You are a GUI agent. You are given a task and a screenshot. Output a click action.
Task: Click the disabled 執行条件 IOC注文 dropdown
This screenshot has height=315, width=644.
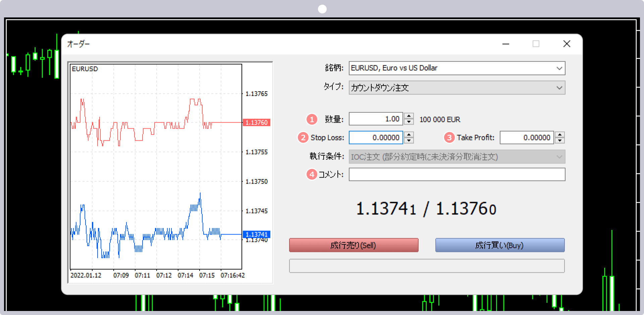coord(457,156)
